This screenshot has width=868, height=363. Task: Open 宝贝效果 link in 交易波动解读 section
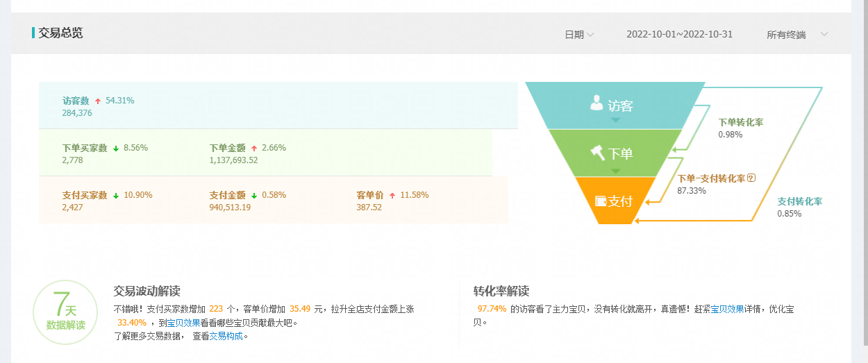tap(183, 323)
